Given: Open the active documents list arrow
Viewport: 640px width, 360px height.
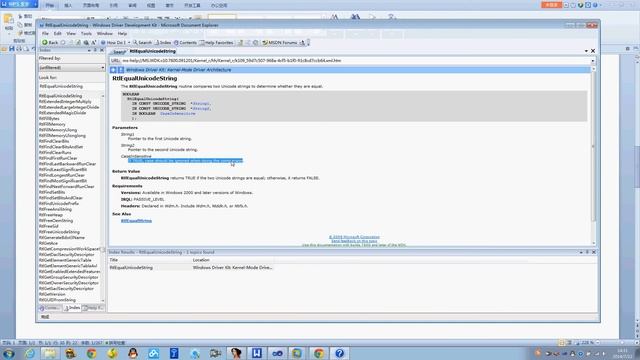Looking at the screenshot, I should pos(586,51).
